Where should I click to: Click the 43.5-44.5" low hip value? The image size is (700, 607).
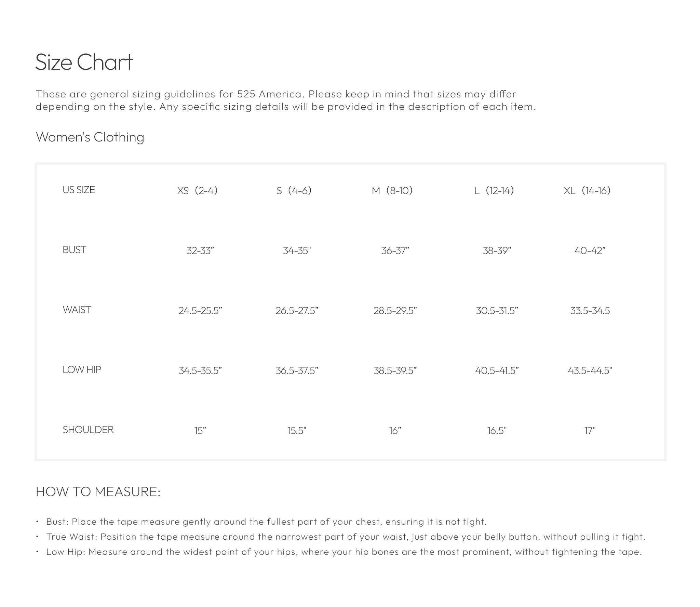coord(590,370)
